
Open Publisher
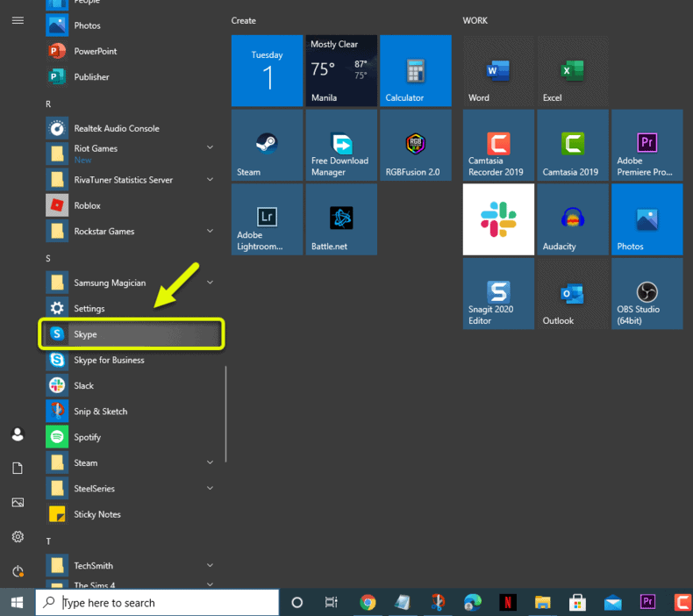pos(132,77)
